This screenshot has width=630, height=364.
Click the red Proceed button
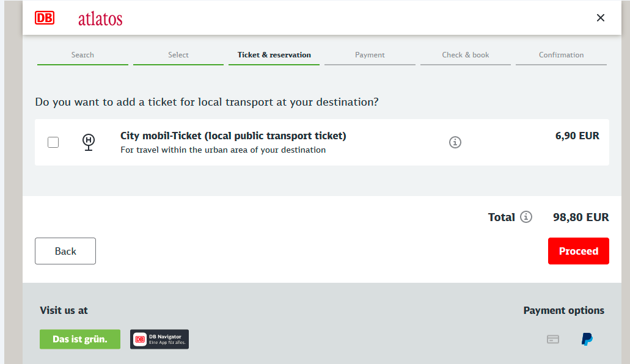point(579,251)
